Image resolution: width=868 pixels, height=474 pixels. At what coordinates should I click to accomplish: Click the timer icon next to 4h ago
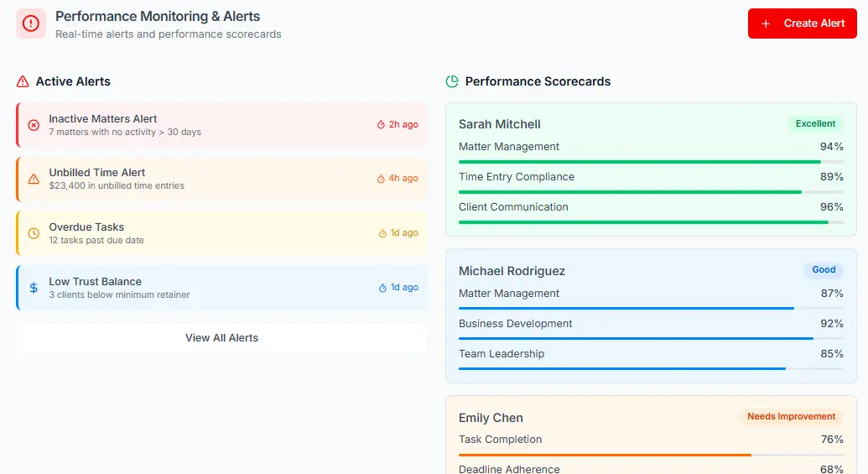click(x=381, y=179)
